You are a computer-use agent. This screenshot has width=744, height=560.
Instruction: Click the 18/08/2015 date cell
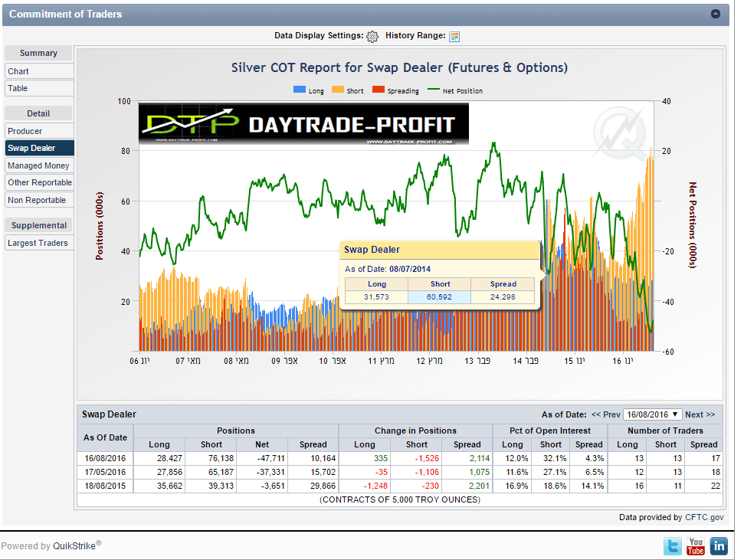105,486
